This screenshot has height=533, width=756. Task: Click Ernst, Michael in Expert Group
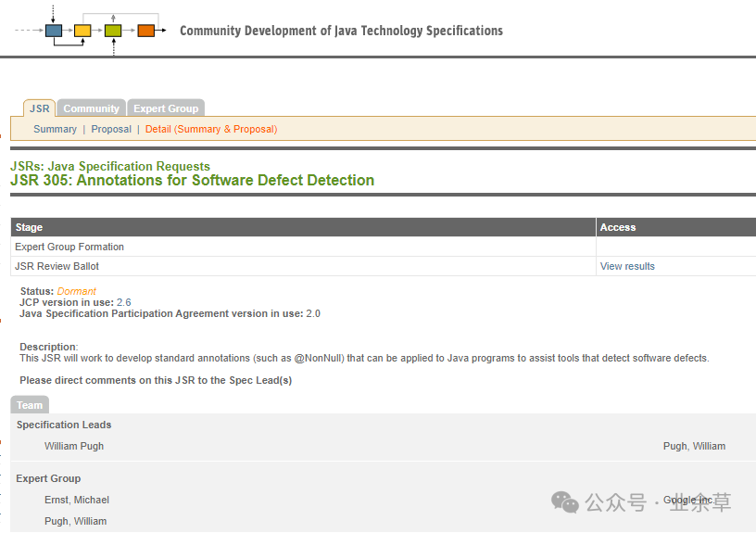pos(77,500)
